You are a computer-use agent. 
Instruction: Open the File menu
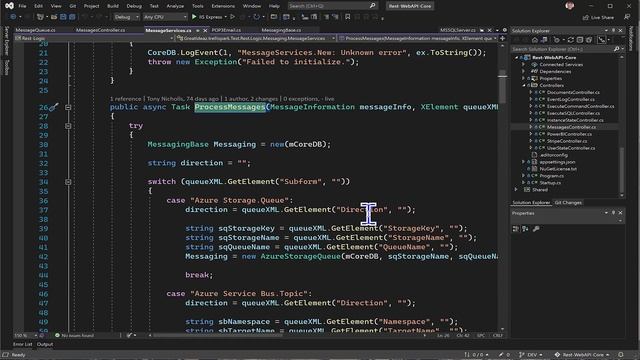(22, 6)
